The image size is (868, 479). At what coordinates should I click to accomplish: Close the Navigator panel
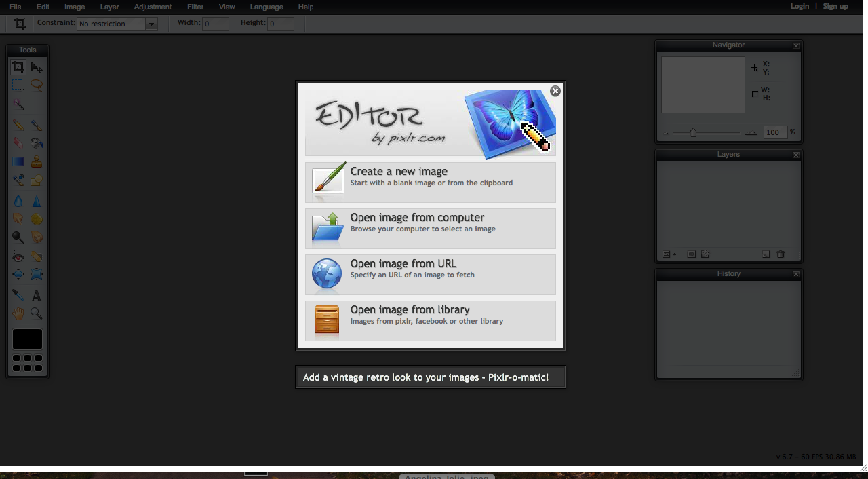pyautogui.click(x=796, y=45)
